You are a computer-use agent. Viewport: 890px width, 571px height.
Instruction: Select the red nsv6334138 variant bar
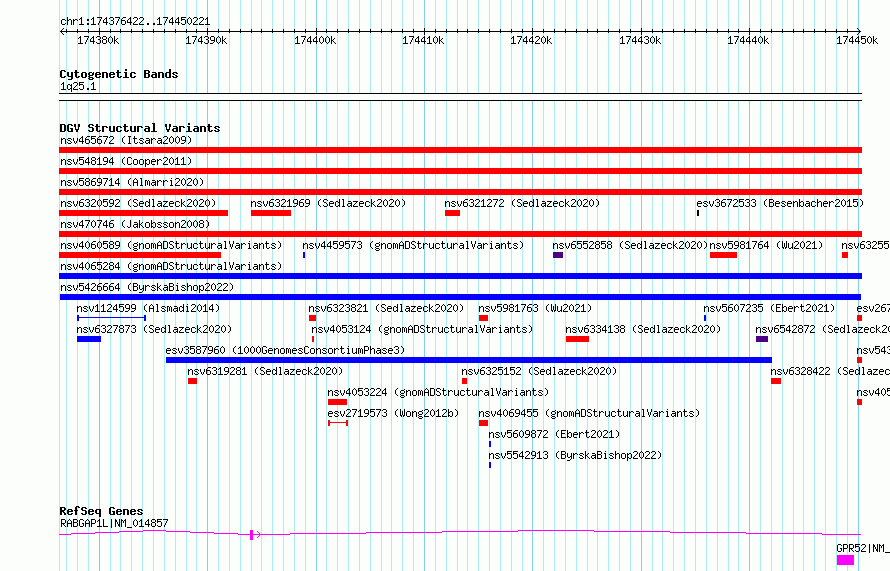coord(577,339)
